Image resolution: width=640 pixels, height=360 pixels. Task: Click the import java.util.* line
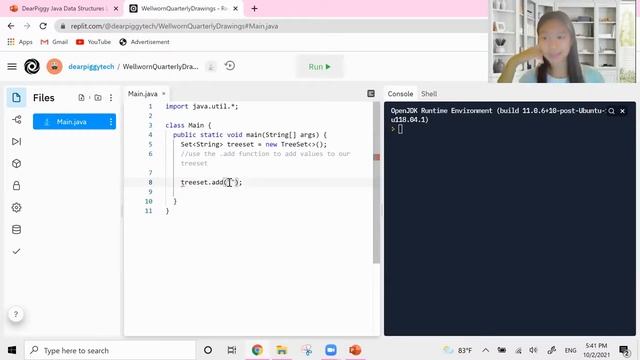click(202, 106)
